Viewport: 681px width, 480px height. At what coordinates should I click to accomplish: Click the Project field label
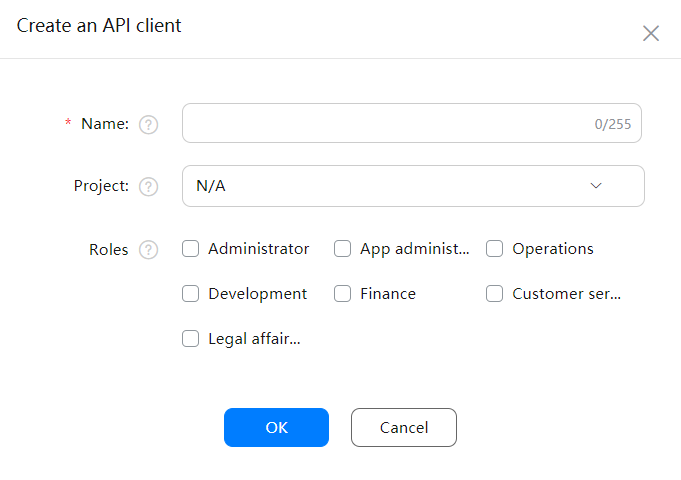tap(101, 186)
